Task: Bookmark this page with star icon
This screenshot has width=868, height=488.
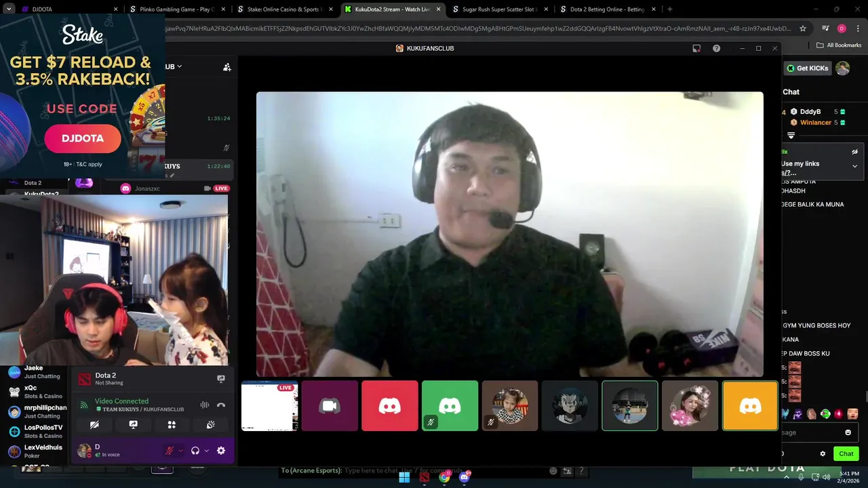Action: [x=803, y=28]
